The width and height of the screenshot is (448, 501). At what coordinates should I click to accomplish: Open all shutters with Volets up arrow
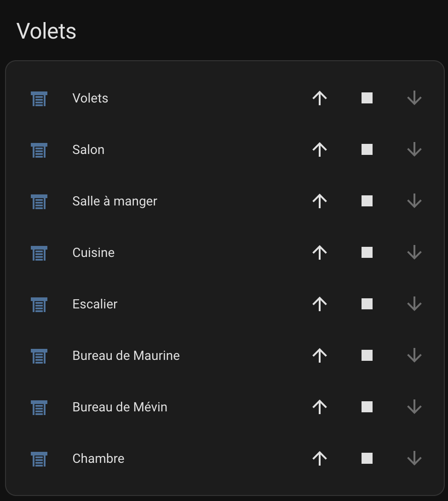[320, 98]
